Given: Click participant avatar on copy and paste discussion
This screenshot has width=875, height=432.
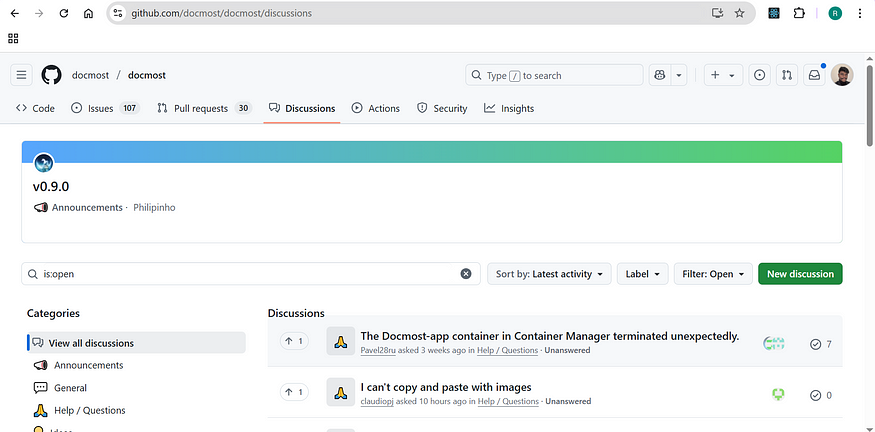Looking at the screenshot, I should [x=778, y=395].
